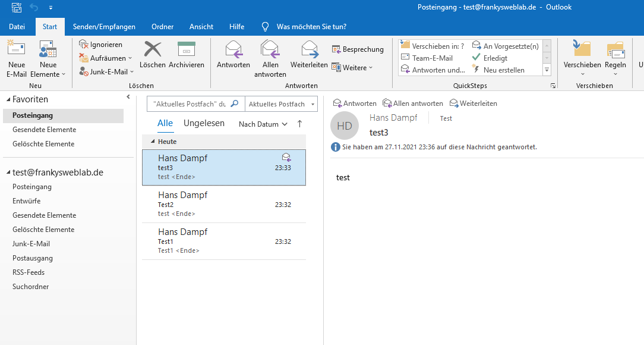The image size is (644, 345).
Task: Forward the email using ribbon Weiterleiten
Action: (x=309, y=50)
